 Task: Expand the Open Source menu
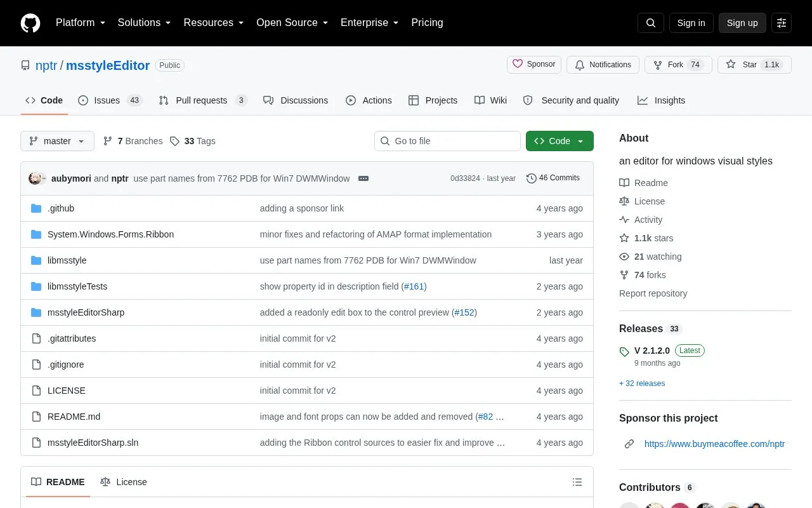click(292, 23)
